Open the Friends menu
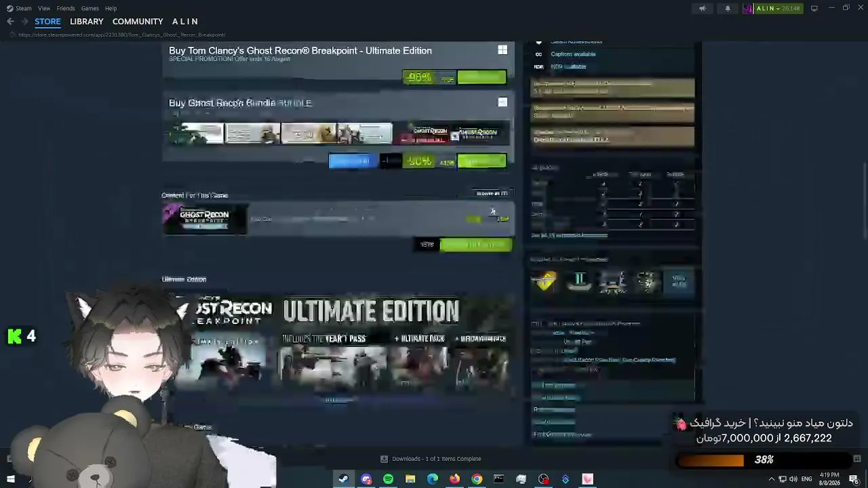The image size is (868, 488). (x=66, y=8)
